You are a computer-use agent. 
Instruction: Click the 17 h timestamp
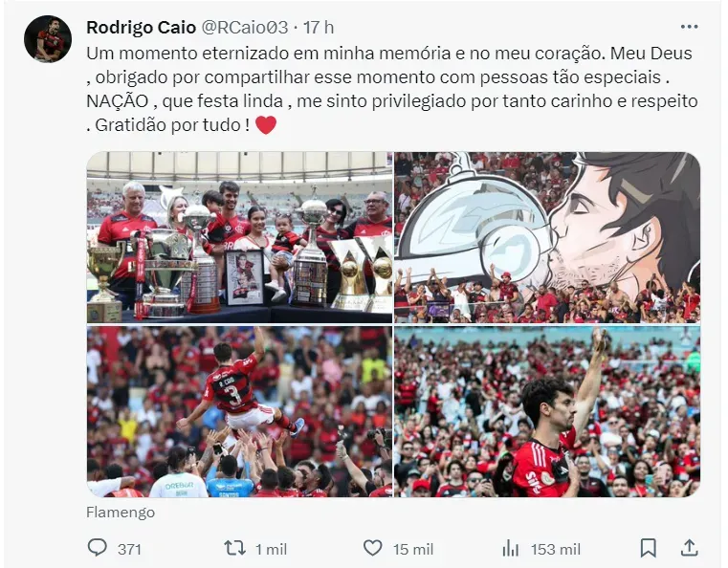pyautogui.click(x=319, y=28)
